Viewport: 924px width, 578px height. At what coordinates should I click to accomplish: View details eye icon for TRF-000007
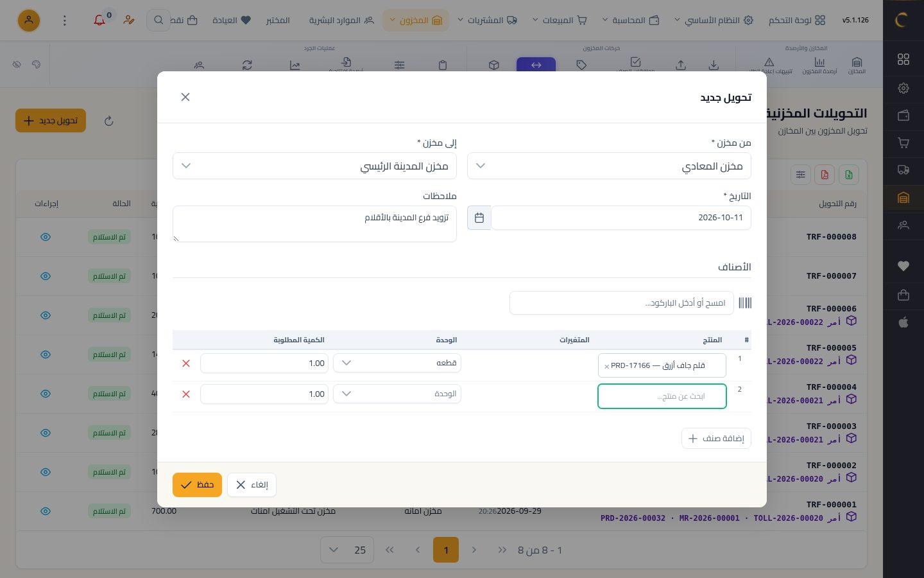46,276
